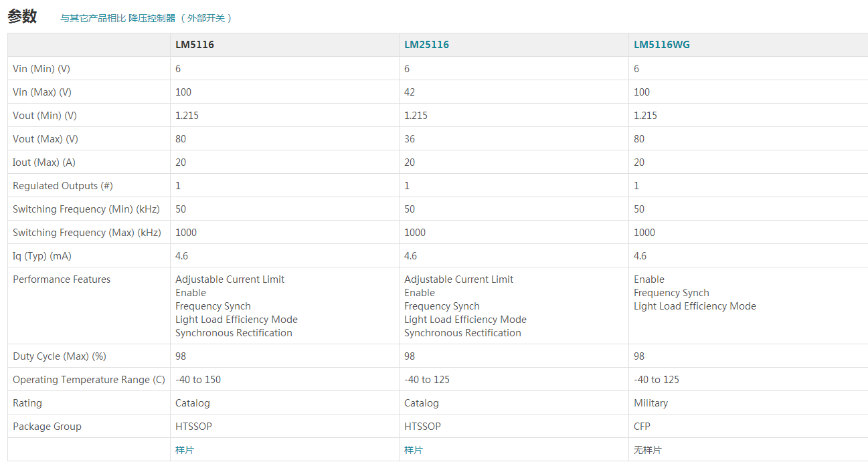The height and width of the screenshot is (468, 868).
Task: Select the Iq (Typ) (mA) row label
Action: click(42, 256)
